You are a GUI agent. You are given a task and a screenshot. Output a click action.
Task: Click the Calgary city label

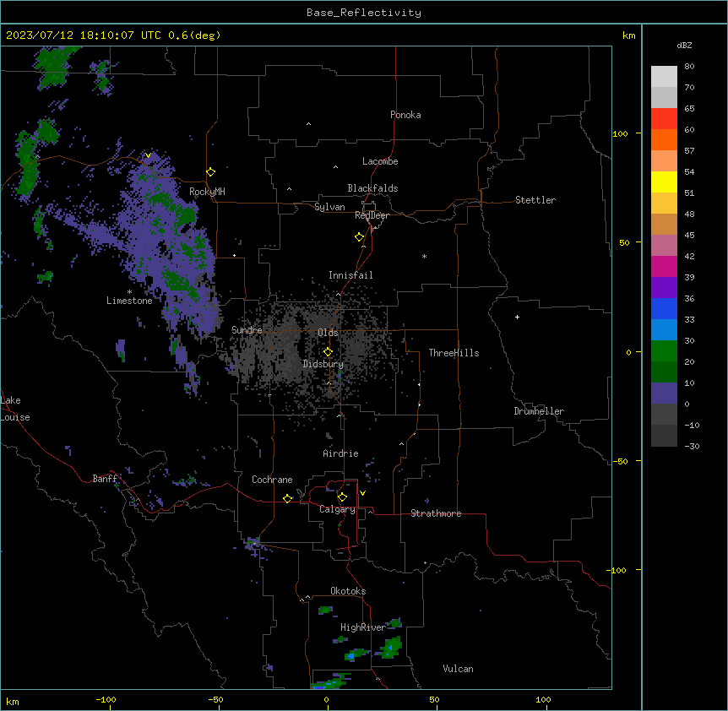point(337,509)
